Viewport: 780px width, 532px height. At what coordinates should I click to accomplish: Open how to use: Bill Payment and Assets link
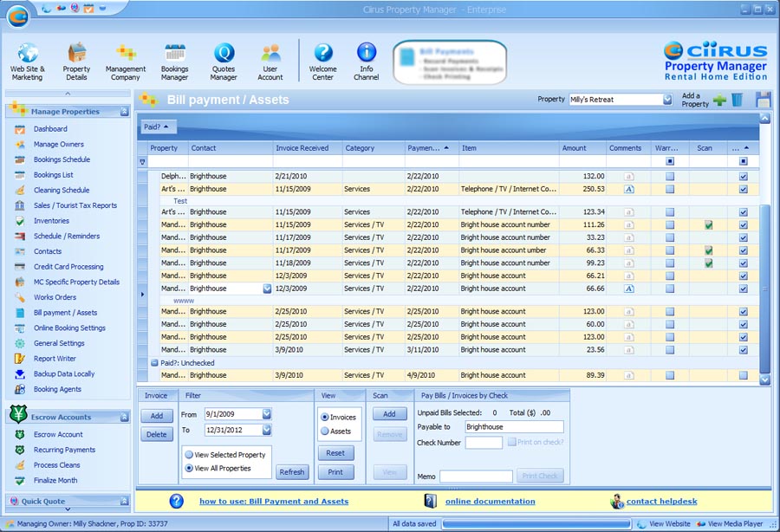tap(274, 501)
